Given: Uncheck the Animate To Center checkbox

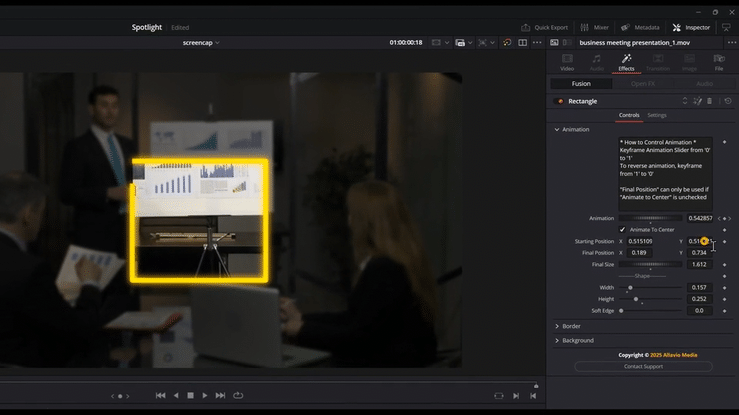Looking at the screenshot, I should [622, 229].
